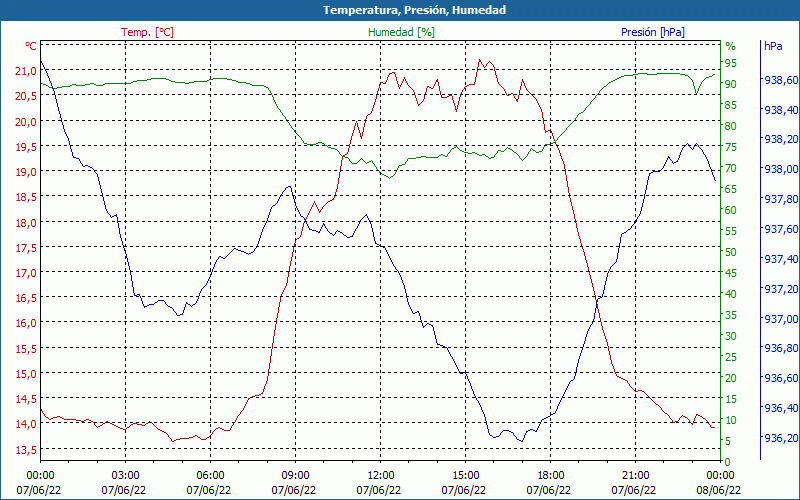The height and width of the screenshot is (500, 800).
Task: Click the 85 humidity axis value
Action: coord(731,105)
